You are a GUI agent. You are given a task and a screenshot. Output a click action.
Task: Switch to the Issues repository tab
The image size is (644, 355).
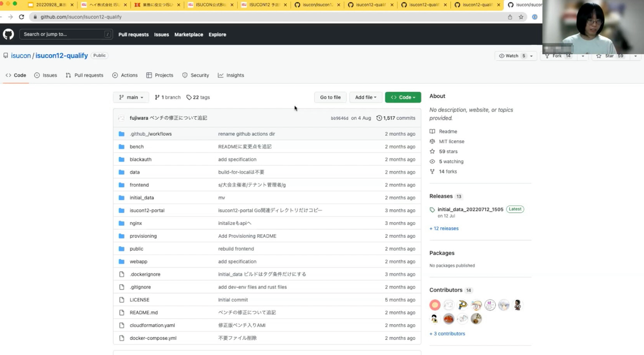point(46,75)
